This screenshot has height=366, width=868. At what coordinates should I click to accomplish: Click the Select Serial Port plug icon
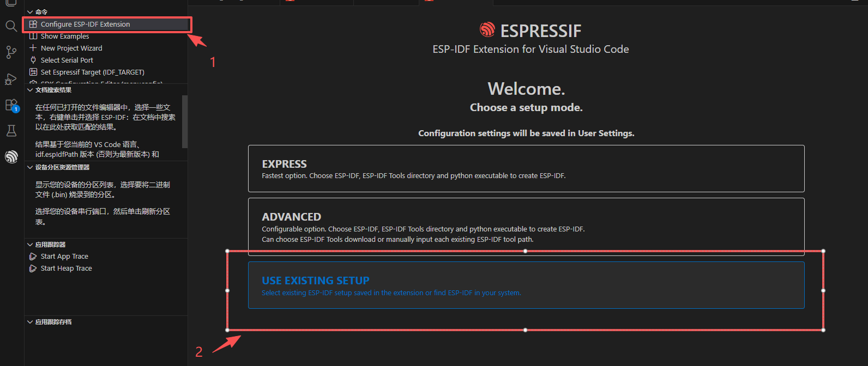click(33, 60)
